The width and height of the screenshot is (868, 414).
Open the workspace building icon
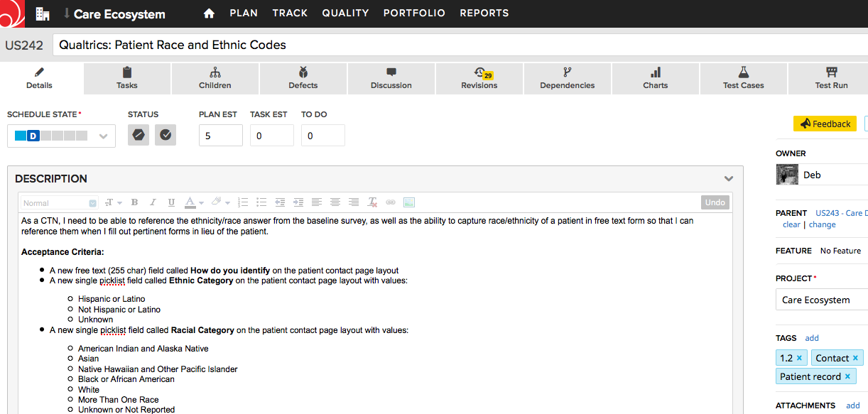click(x=43, y=13)
